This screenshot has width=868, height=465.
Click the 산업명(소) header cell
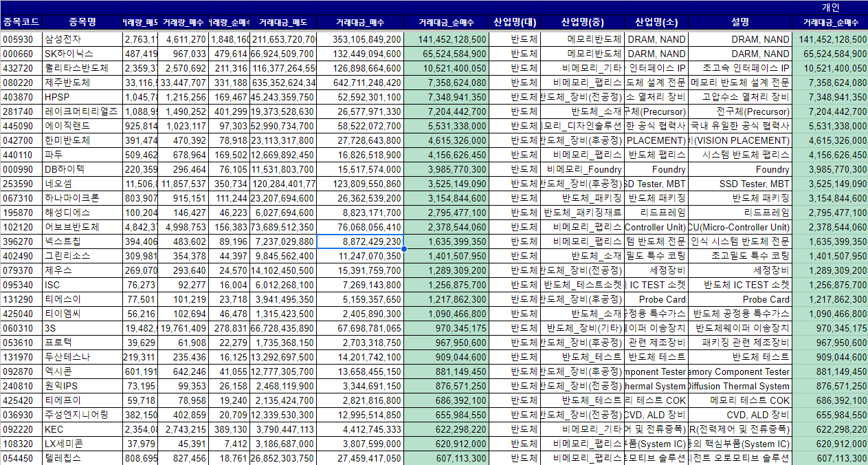pyautogui.click(x=655, y=22)
